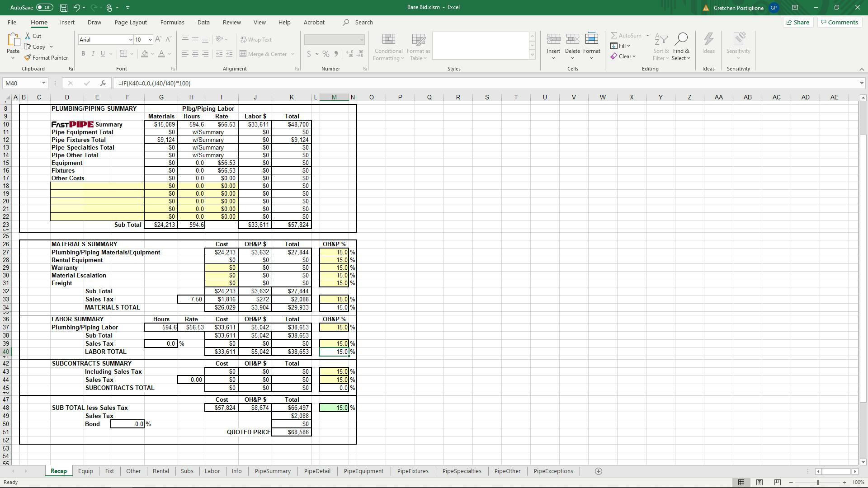
Task: Toggle Align Left for cell text
Action: 185,54
